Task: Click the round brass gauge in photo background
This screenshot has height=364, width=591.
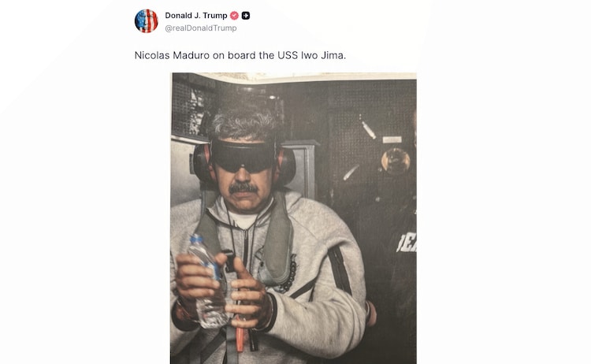Action: [x=396, y=162]
